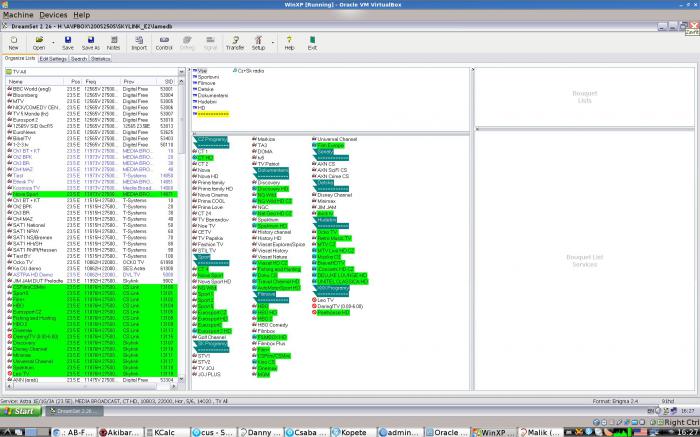Select CT HD in bouquet services
This screenshot has width=700, height=437.
tap(203, 158)
